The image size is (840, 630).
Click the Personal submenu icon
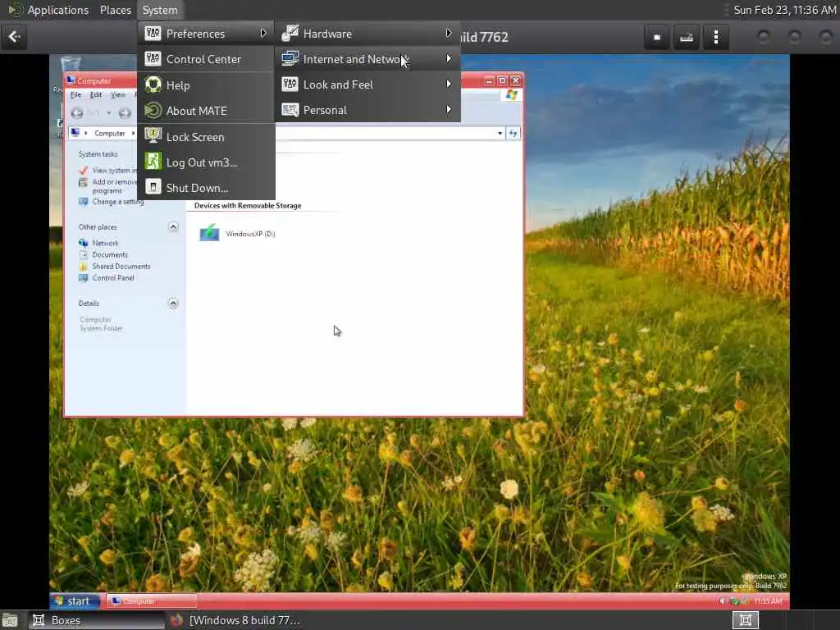290,110
